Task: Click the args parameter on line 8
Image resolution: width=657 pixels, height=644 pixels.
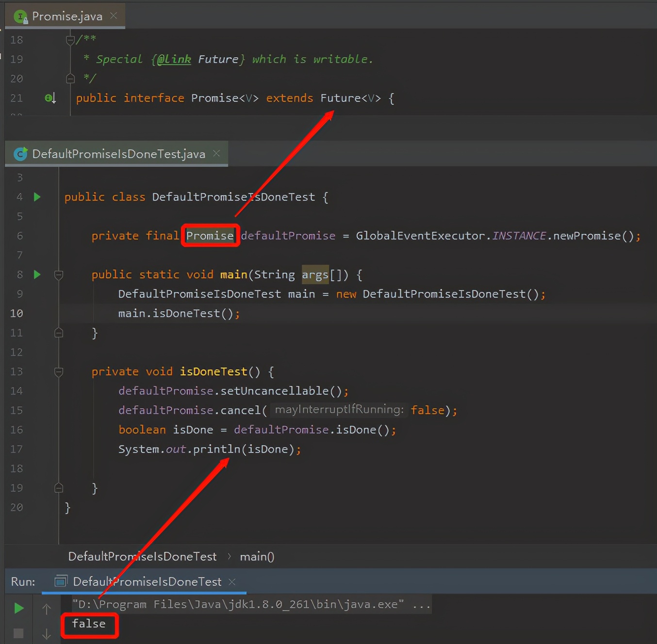Action: 315,275
